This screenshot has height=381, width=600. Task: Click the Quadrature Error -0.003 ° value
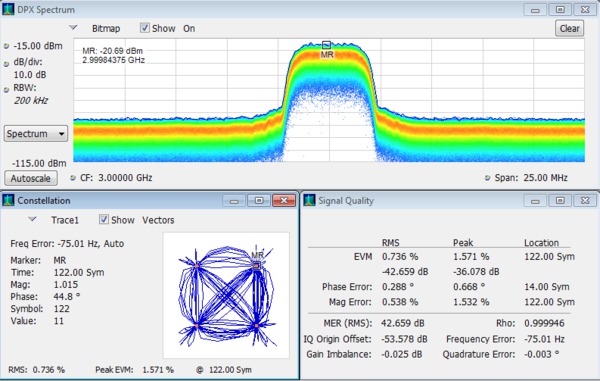click(x=541, y=355)
